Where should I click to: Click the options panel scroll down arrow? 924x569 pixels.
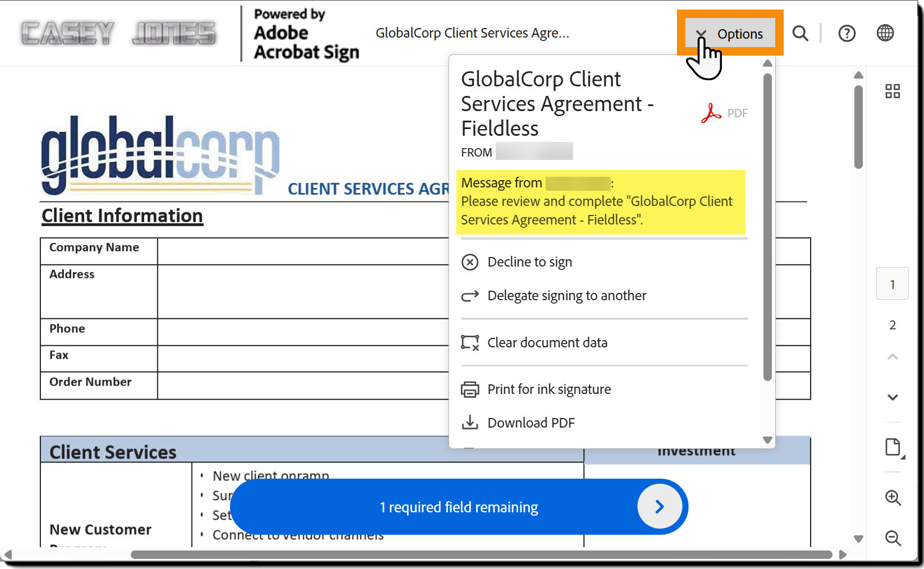pyautogui.click(x=768, y=440)
